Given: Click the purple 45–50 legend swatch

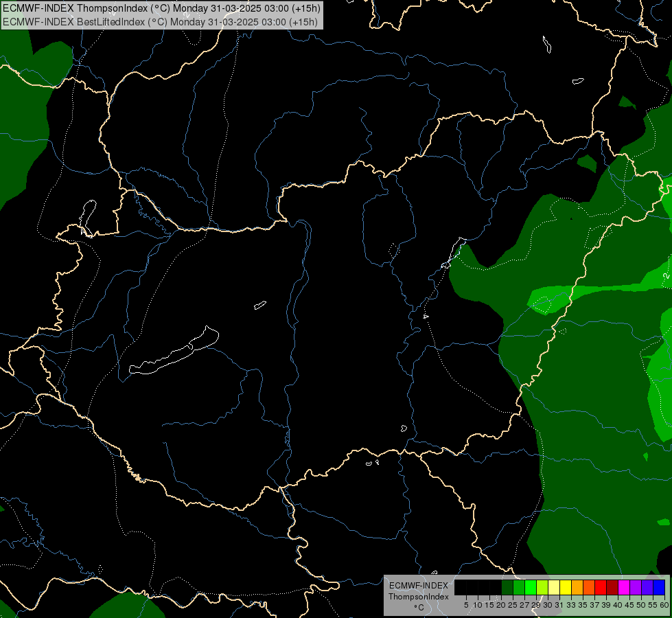Looking at the screenshot, I should (636, 587).
